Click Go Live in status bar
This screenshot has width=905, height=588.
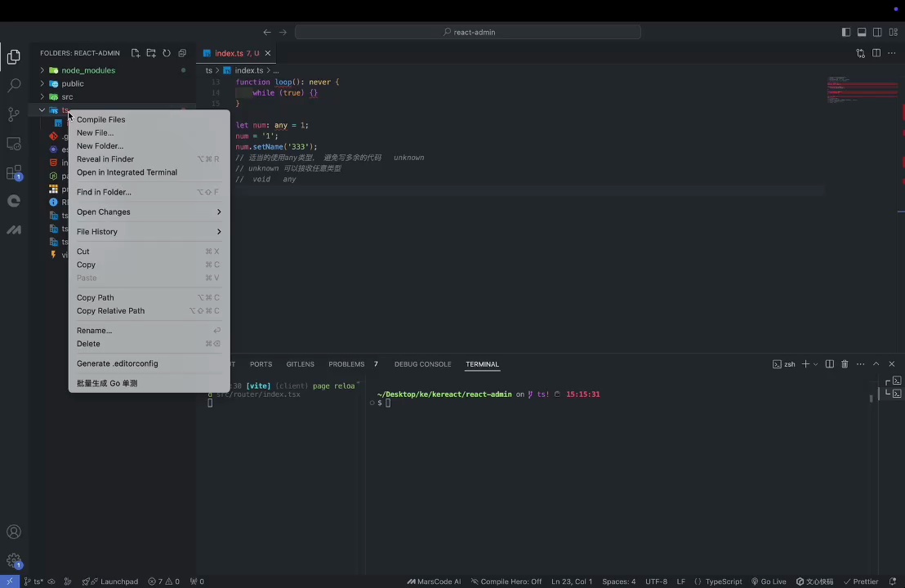pyautogui.click(x=769, y=581)
